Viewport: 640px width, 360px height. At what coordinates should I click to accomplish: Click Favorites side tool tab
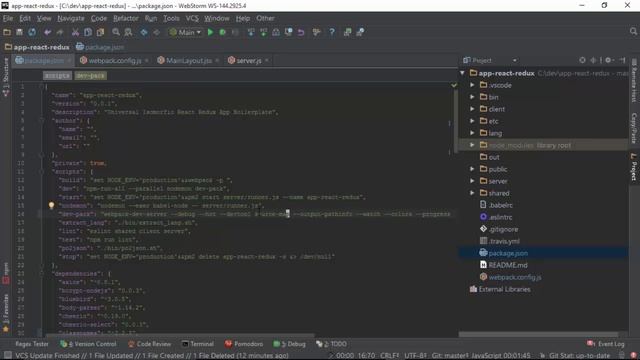pos(6,313)
